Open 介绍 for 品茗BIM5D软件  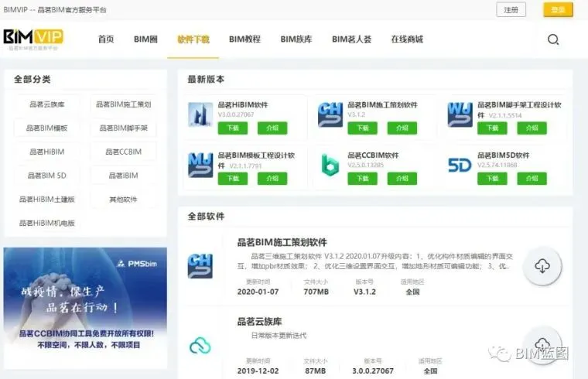[532, 179]
